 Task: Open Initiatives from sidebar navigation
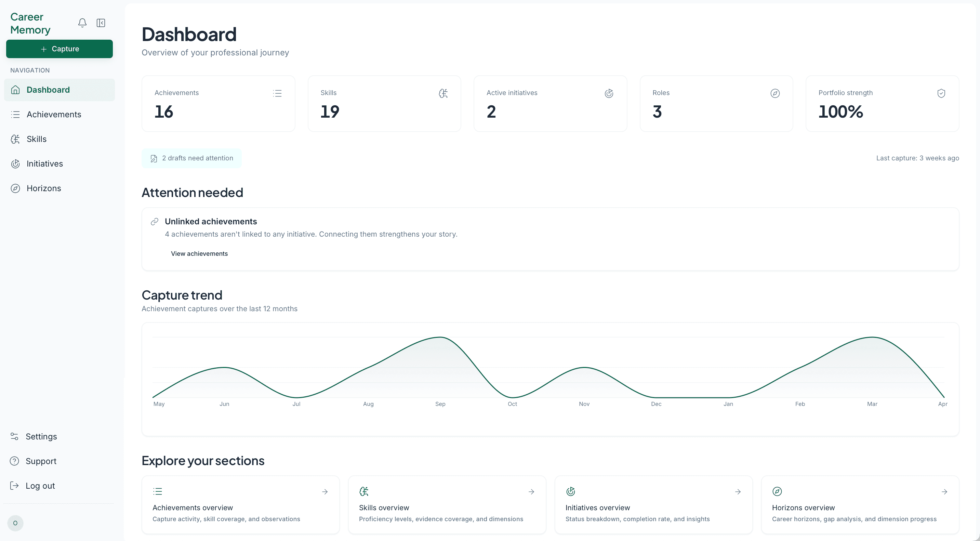point(59,164)
